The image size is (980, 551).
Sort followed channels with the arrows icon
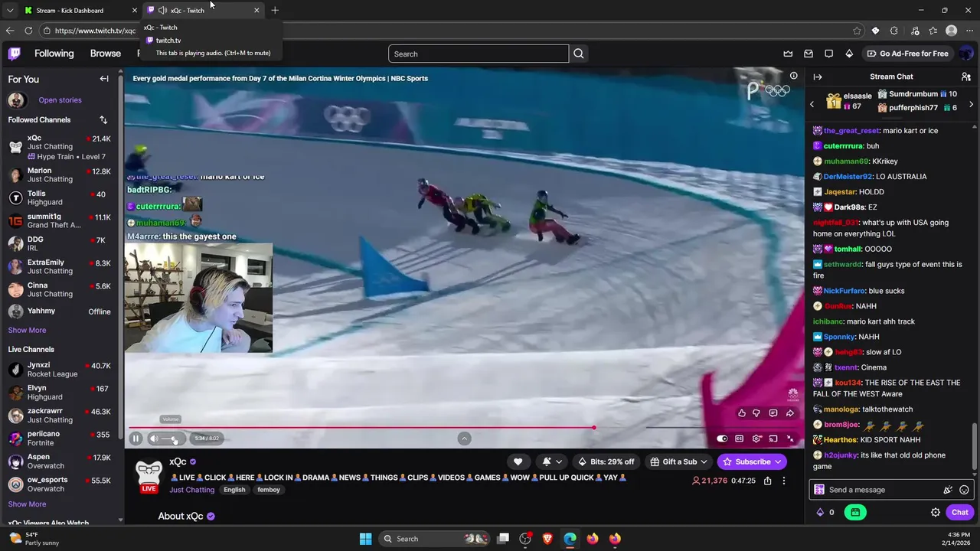pyautogui.click(x=103, y=120)
